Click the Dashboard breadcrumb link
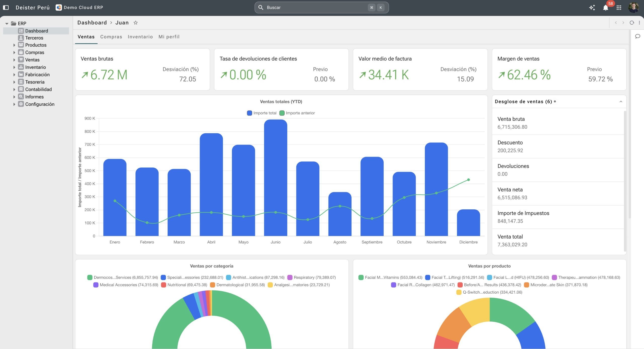Screen dimensions: 644x349 (92, 23)
